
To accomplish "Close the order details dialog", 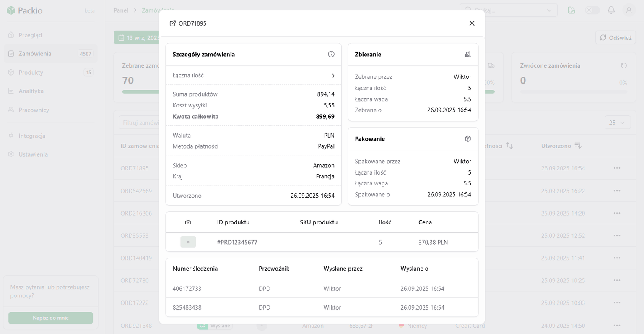I will [472, 23].
